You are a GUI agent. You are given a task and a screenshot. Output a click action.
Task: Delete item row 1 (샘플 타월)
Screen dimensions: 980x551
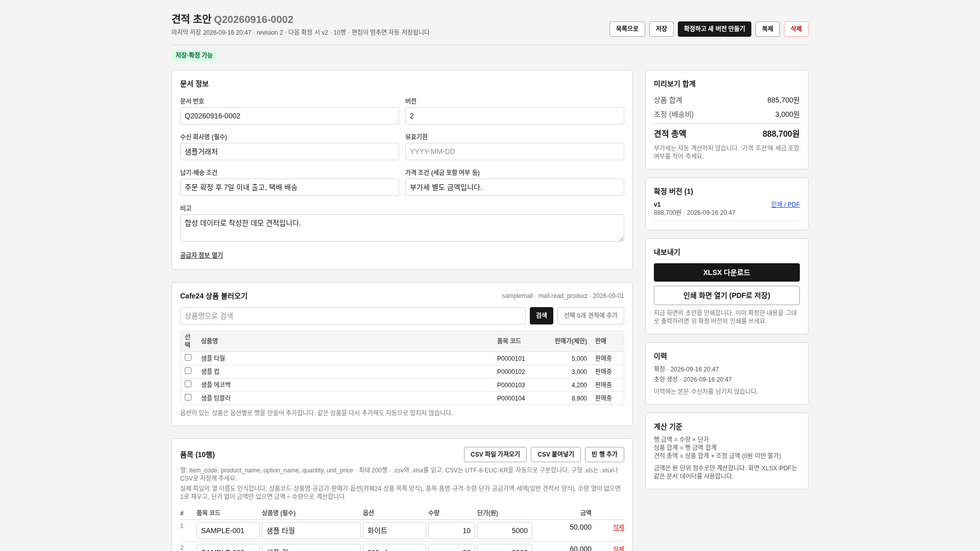tap(618, 527)
